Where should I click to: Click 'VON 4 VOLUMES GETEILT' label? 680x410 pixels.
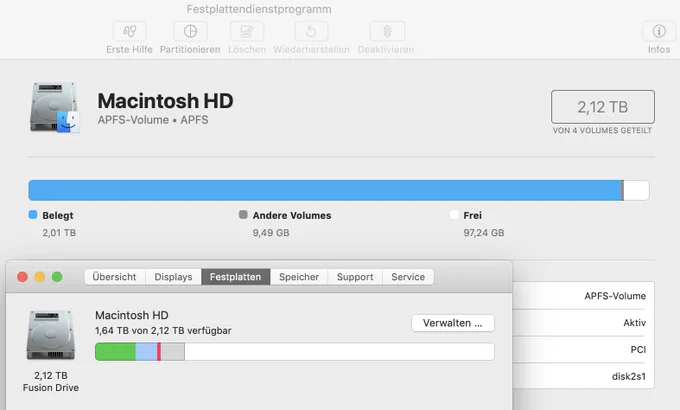(602, 131)
